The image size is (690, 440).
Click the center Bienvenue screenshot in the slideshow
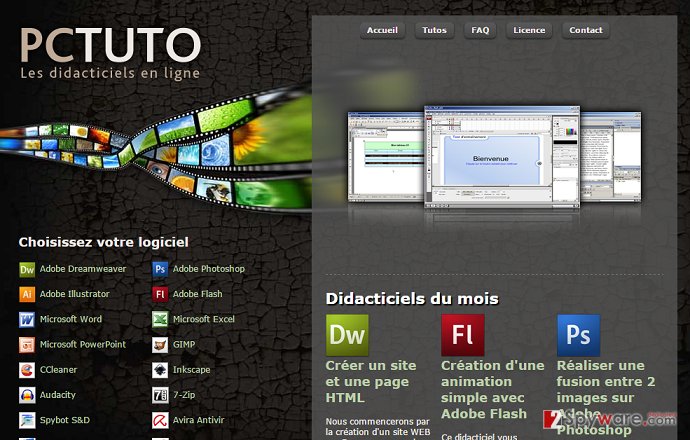click(x=502, y=157)
